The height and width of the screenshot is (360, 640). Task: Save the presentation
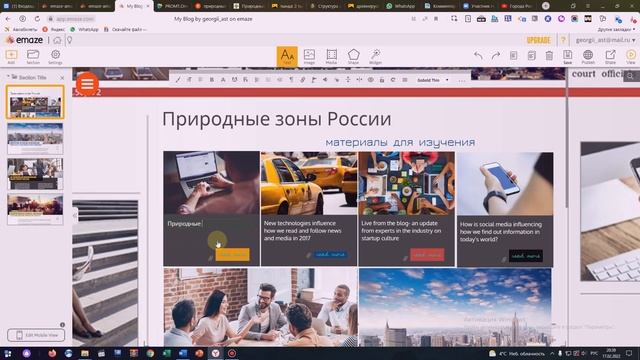(x=567, y=57)
